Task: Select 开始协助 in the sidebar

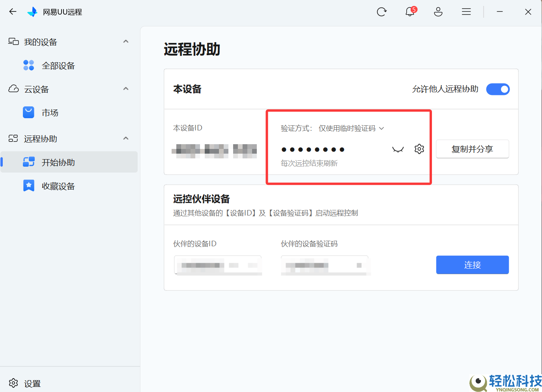Action: tap(69, 162)
